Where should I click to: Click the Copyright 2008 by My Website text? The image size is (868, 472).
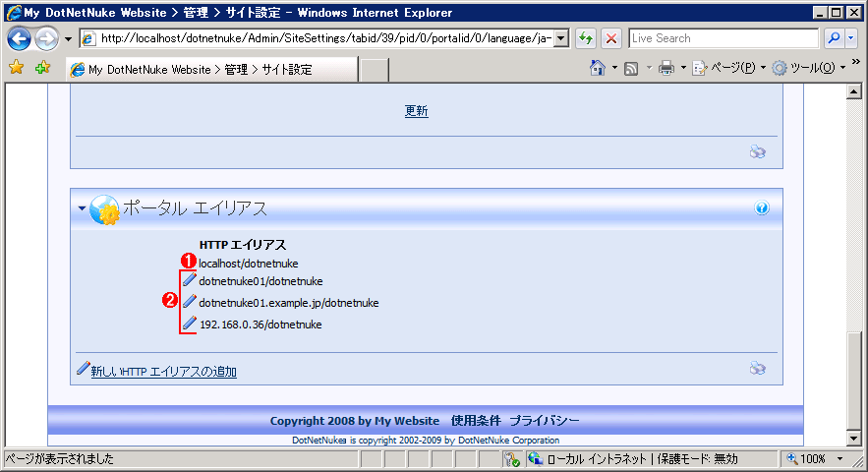coord(355,421)
